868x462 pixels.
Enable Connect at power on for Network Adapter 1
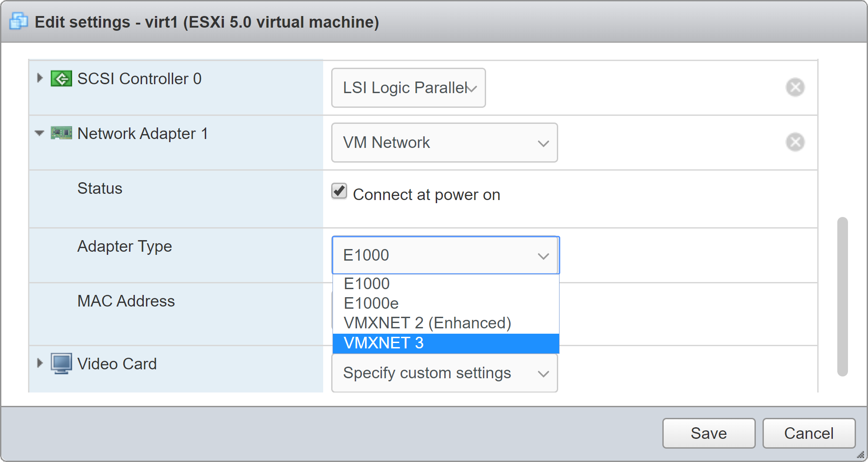click(x=339, y=191)
